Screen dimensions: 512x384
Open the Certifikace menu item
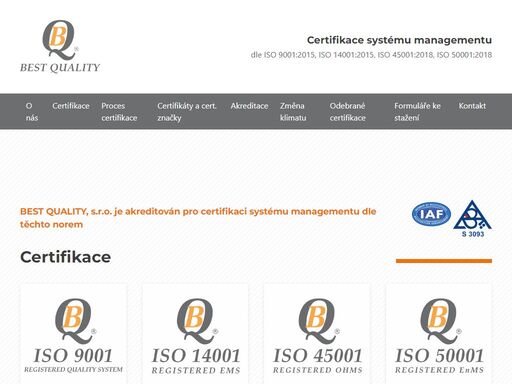[71, 106]
